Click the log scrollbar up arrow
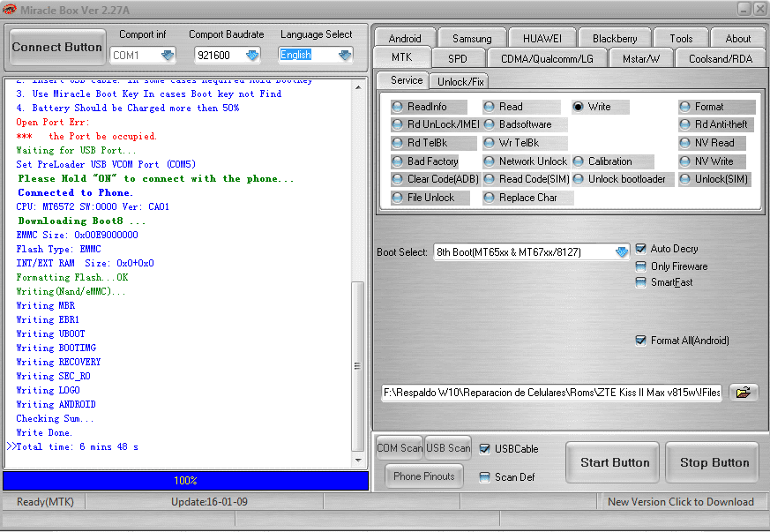Image resolution: width=770 pixels, height=532 pixels. 358,87
